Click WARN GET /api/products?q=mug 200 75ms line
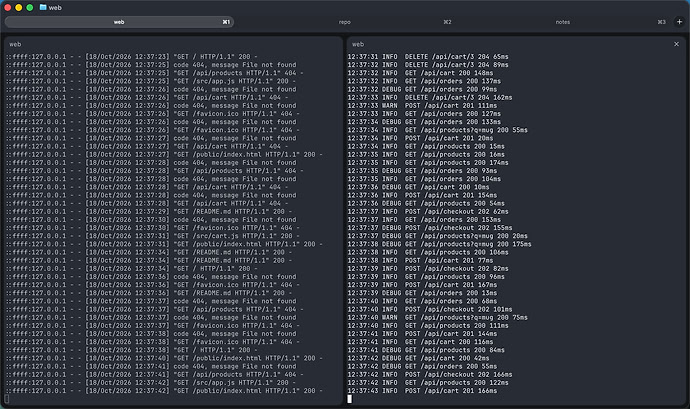This screenshot has width=690, height=409. click(437, 317)
